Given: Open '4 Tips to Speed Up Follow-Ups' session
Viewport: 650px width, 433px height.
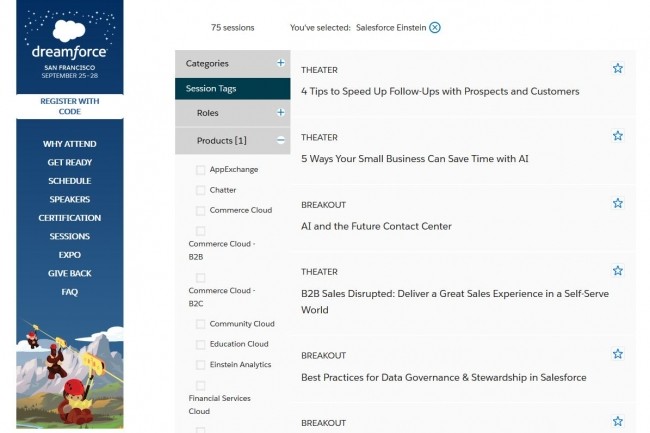Looking at the screenshot, I should click(x=440, y=92).
